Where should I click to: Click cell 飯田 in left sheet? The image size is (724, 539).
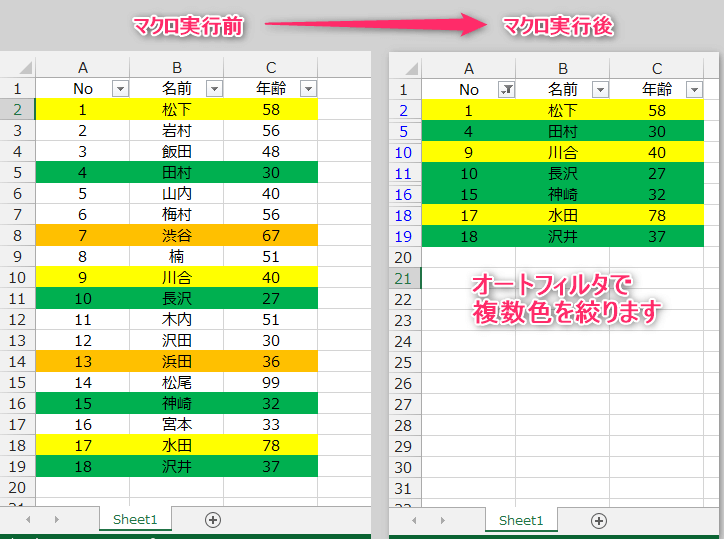(x=177, y=151)
